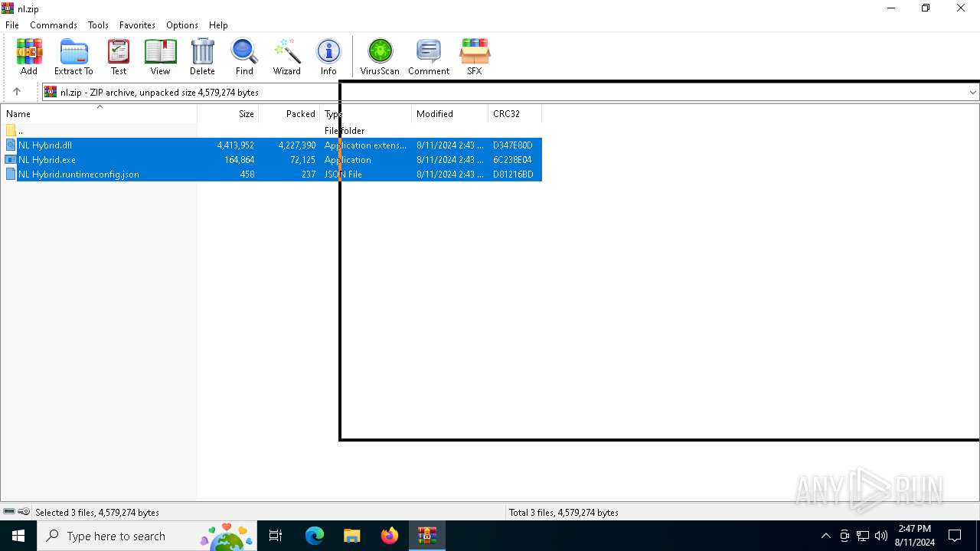The width and height of the screenshot is (980, 551).
Task: Click the CRC32 value D81216BD
Action: click(x=513, y=174)
